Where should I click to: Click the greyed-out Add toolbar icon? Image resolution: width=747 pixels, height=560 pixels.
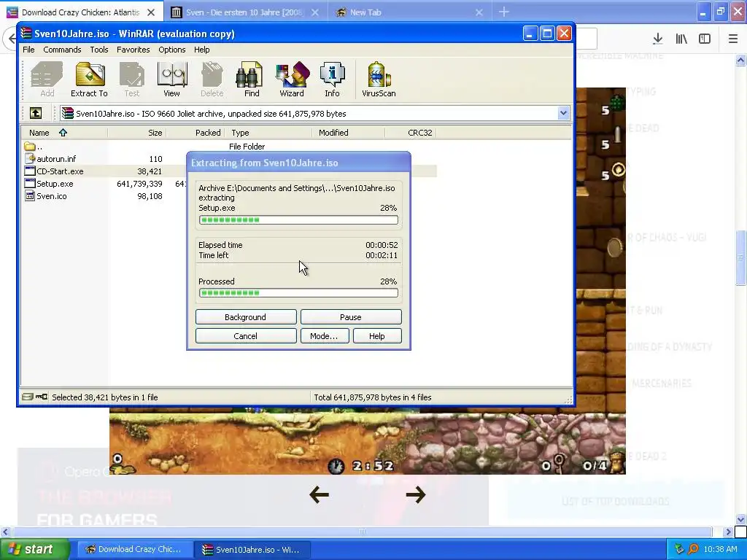(x=47, y=79)
